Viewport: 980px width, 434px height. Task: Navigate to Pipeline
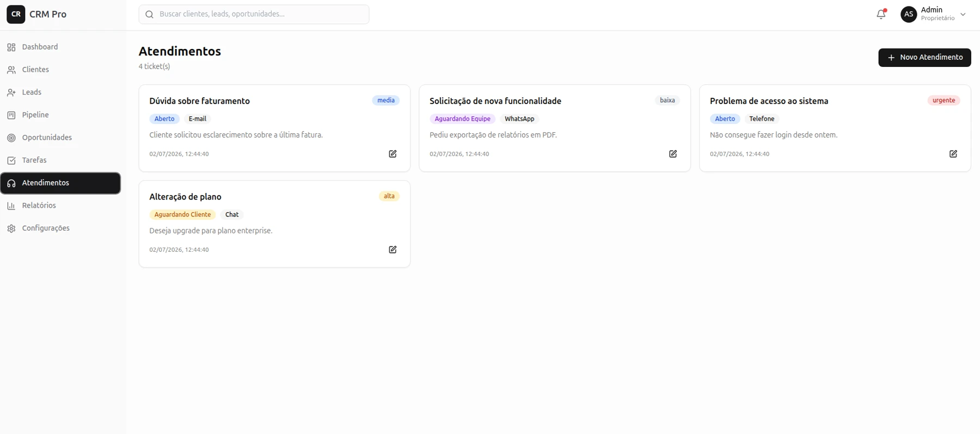pyautogui.click(x=60, y=115)
